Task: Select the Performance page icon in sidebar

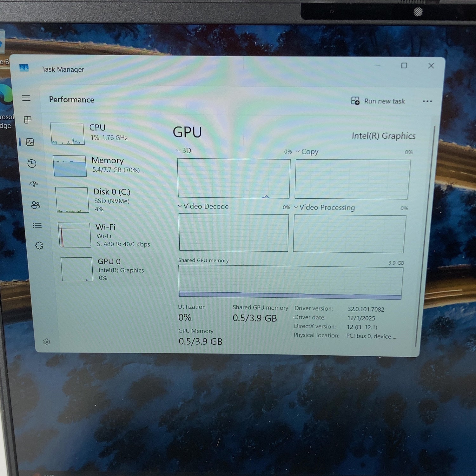Action: pos(30,142)
